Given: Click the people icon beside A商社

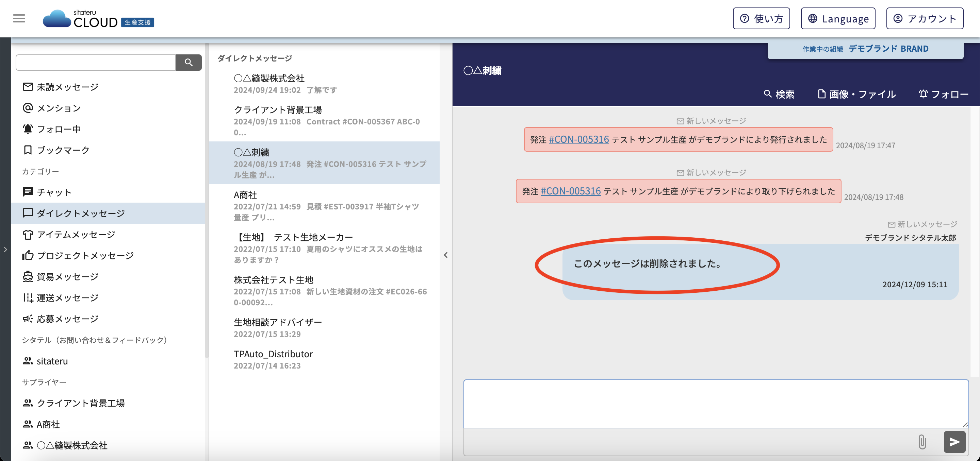Looking at the screenshot, I should (x=28, y=424).
